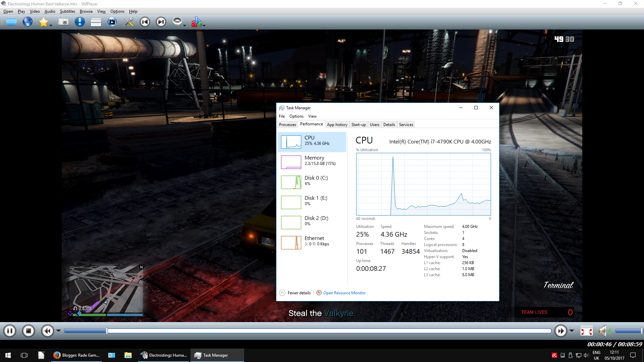Open the Subtitles menu
The height and width of the screenshot is (362, 644).
click(67, 11)
